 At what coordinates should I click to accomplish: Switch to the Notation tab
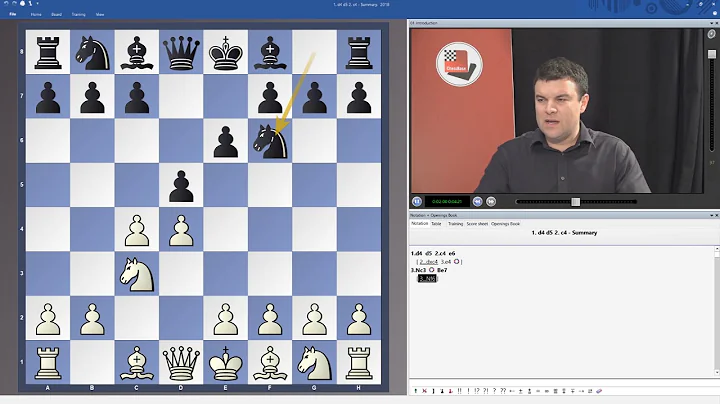pyautogui.click(x=419, y=224)
